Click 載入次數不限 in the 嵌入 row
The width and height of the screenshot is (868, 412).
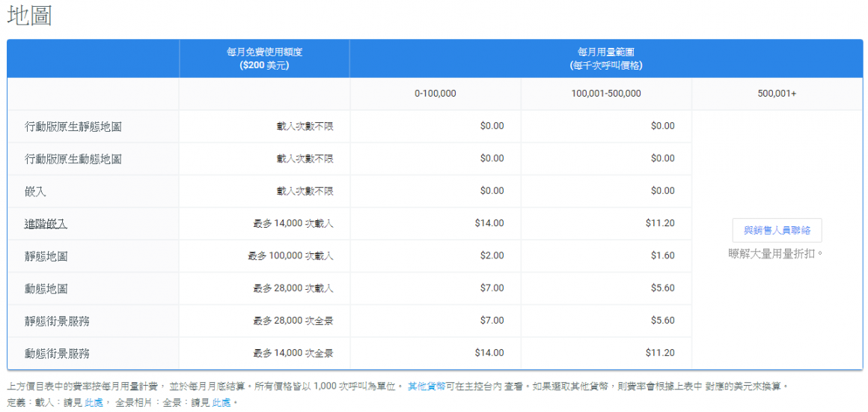[x=305, y=191]
